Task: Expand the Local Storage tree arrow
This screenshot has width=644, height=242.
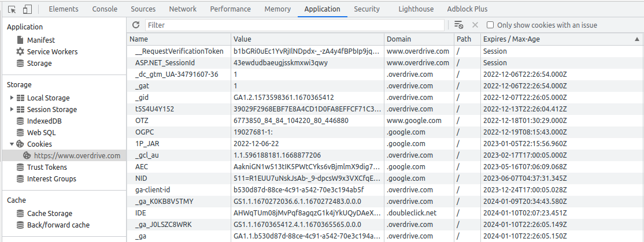Action: [x=12, y=98]
